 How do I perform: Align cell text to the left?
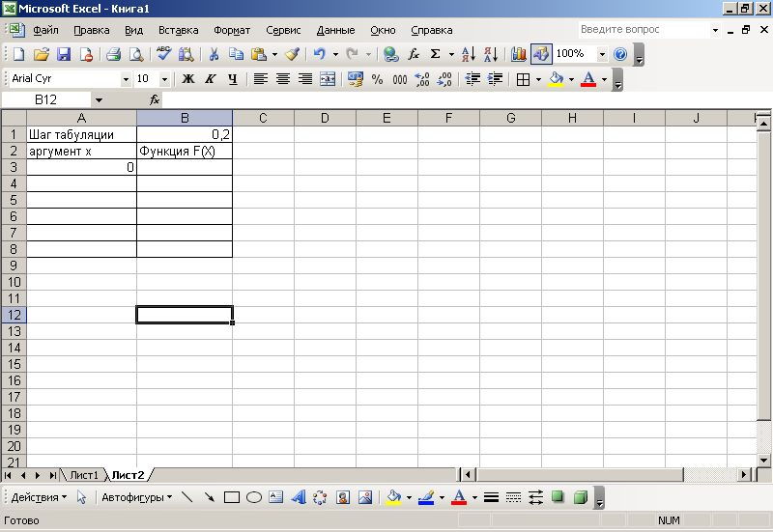tap(260, 79)
